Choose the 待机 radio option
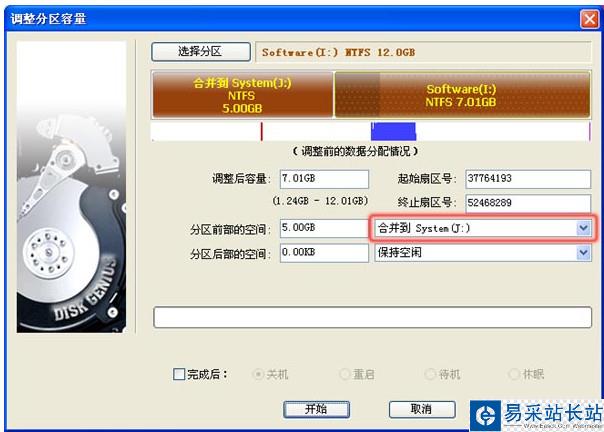Viewport: 604px width, 432px height. coord(430,374)
